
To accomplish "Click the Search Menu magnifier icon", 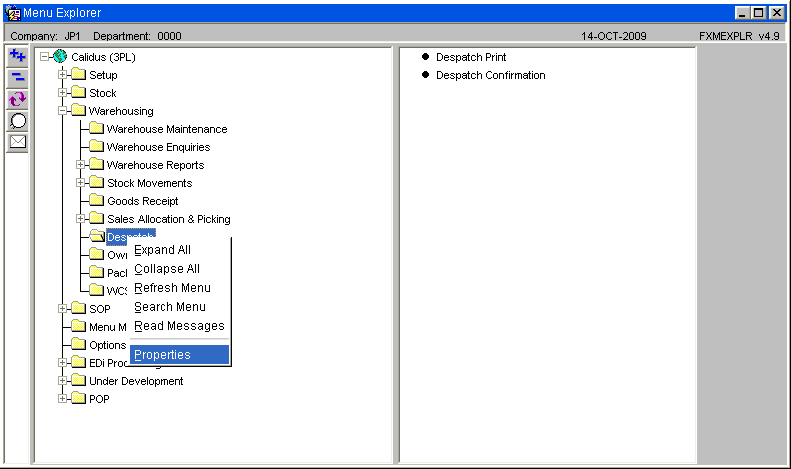I will pos(18,121).
